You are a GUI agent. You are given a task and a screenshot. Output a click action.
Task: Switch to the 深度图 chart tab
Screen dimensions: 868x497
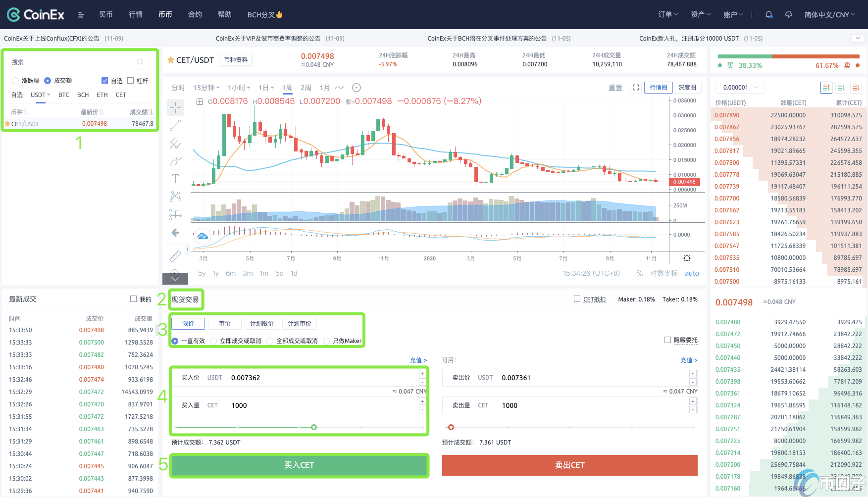pos(687,88)
